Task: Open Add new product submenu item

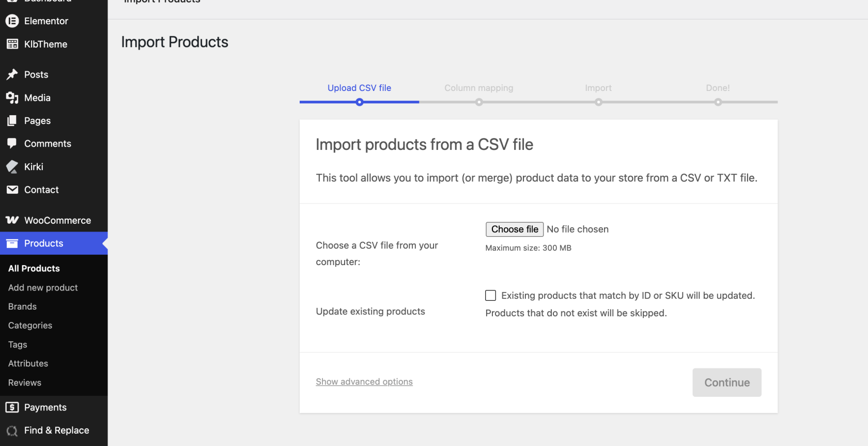Action: tap(43, 287)
